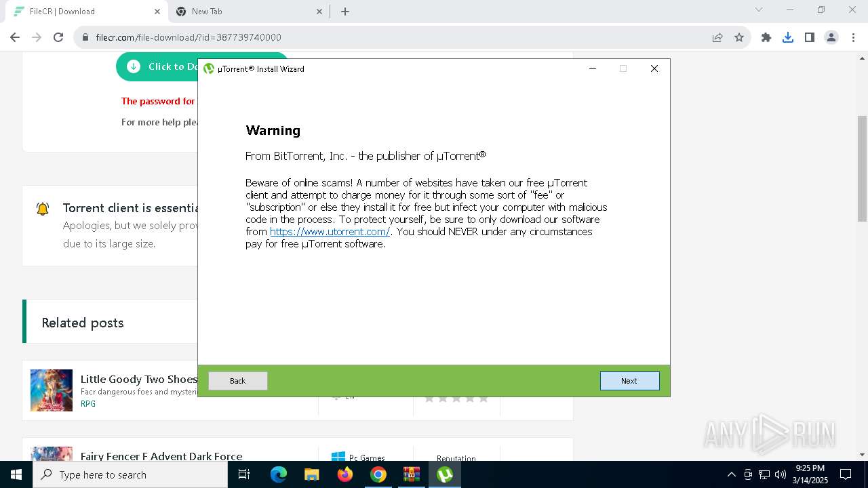The image size is (868, 488).
Task: Switch to µTorrent installer in taskbar
Action: [x=445, y=474]
